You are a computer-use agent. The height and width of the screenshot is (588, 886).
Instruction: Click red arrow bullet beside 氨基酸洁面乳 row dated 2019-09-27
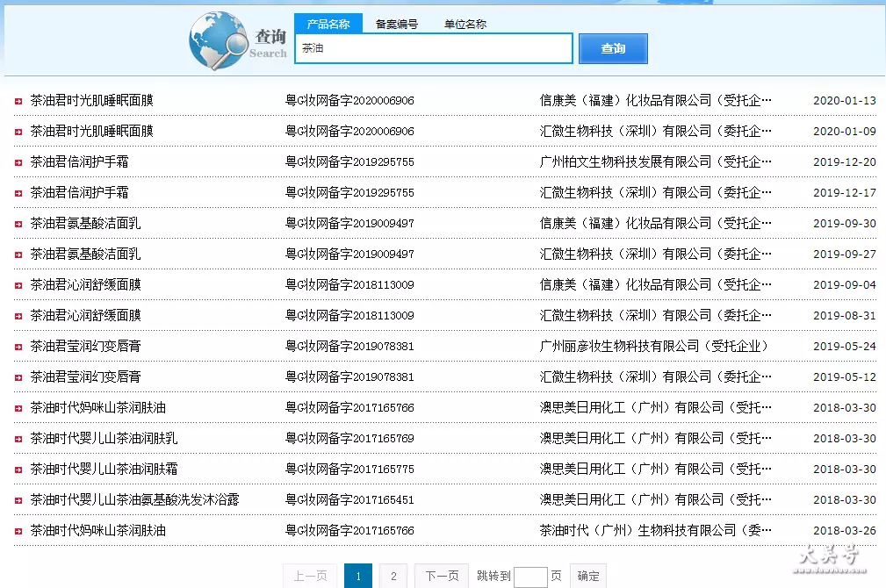[18, 255]
